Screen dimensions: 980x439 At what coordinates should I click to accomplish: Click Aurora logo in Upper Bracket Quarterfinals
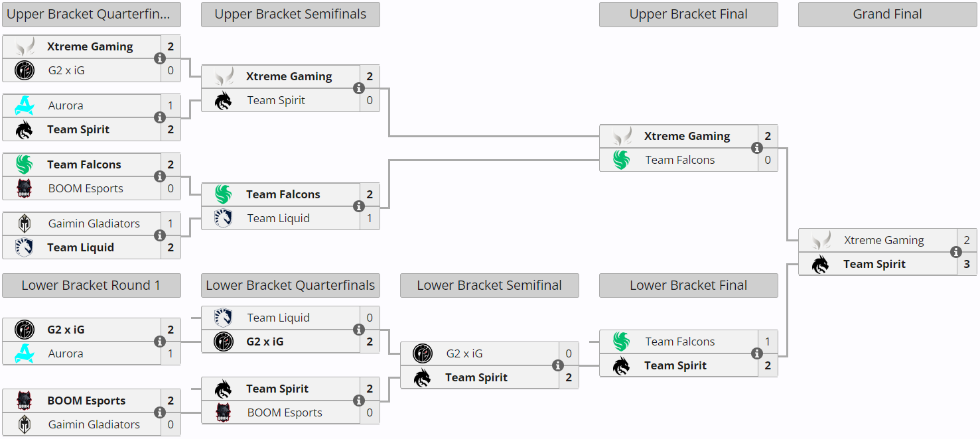25,106
